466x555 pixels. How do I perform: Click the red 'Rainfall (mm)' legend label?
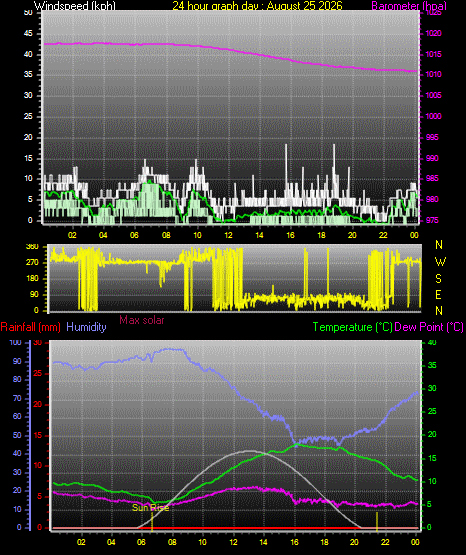click(x=30, y=327)
